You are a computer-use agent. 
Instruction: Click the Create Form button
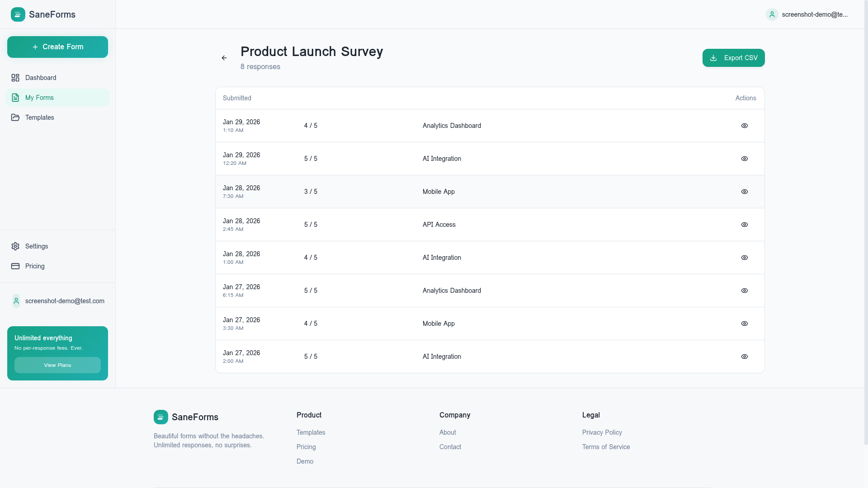[57, 47]
